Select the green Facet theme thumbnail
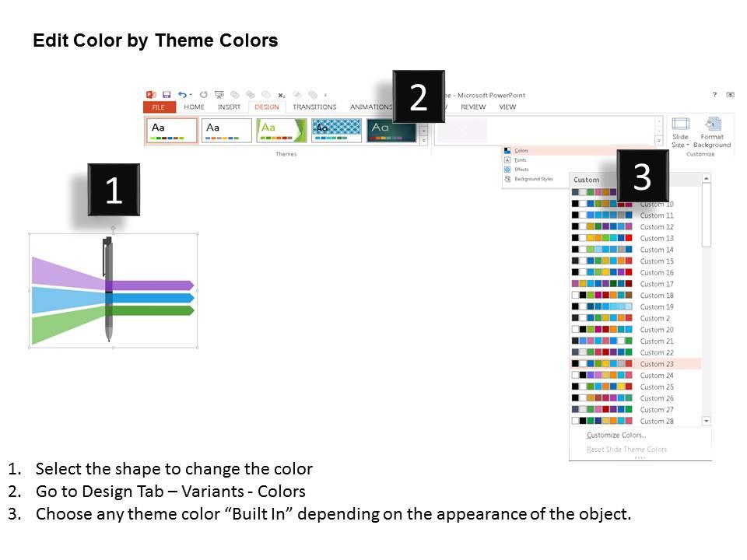Viewport: 747px width, 560px height. 282,131
